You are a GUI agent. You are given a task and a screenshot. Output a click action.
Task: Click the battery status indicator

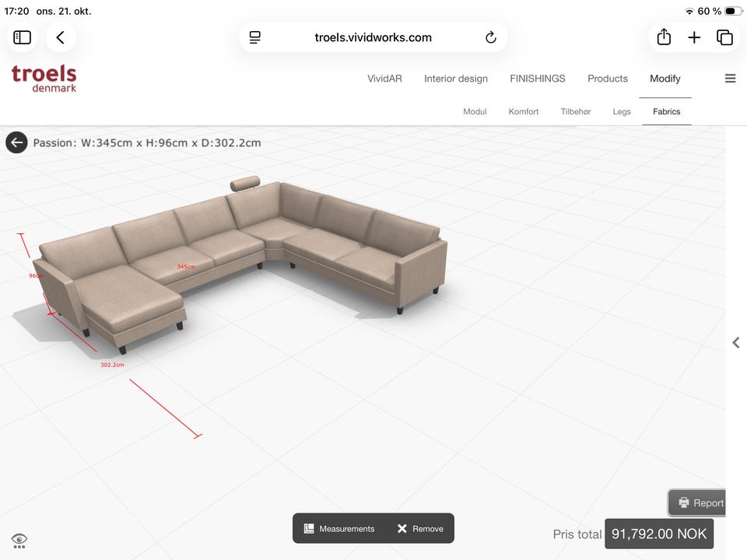click(733, 11)
